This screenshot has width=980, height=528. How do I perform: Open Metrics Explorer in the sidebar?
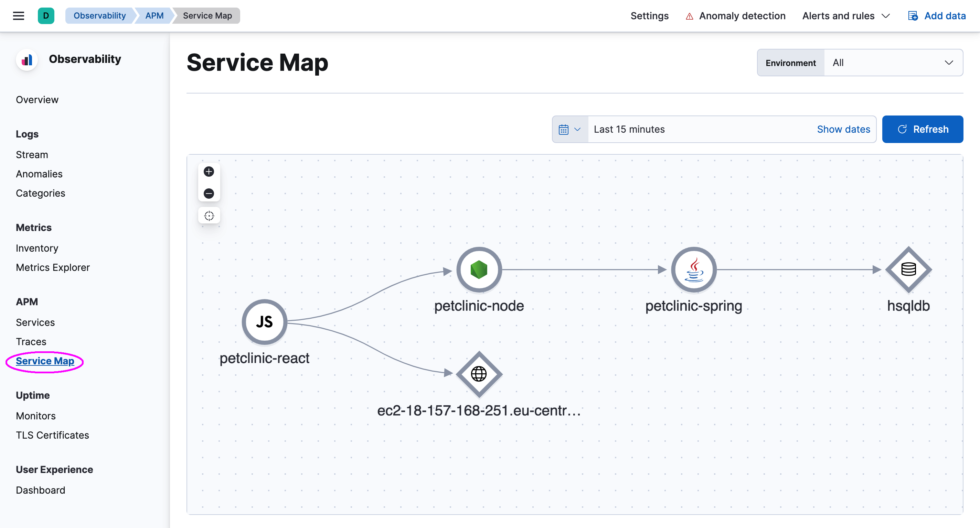[53, 267]
